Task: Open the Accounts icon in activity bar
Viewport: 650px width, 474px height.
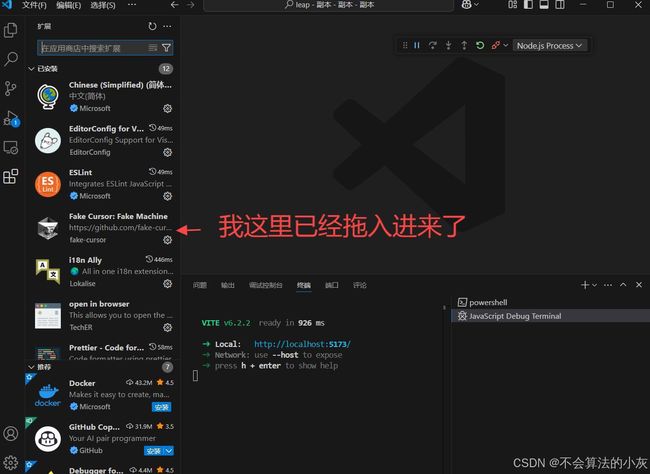Action: coord(11,433)
